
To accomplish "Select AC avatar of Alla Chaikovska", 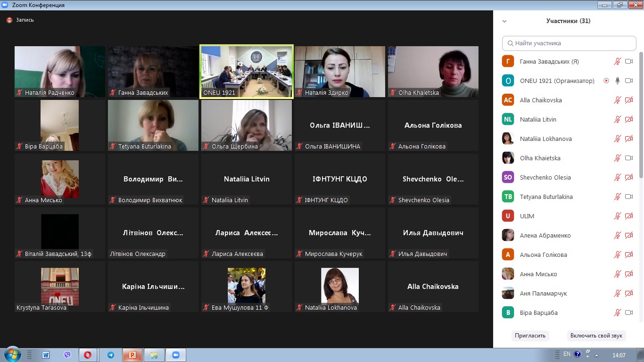I will tap(508, 100).
